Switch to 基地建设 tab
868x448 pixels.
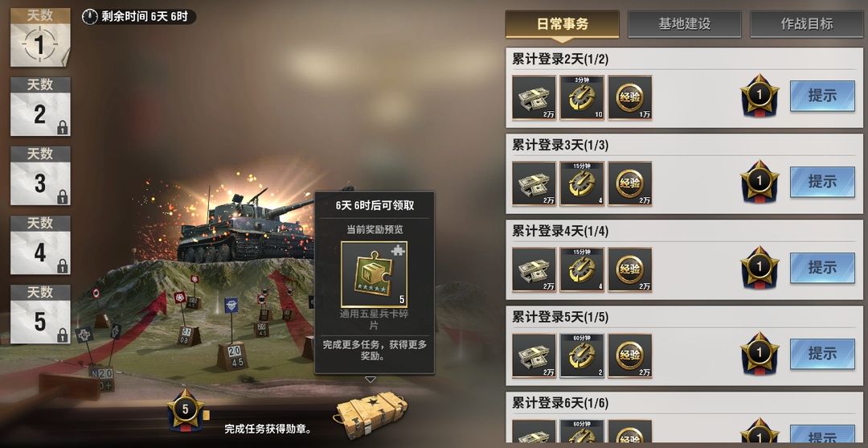684,24
